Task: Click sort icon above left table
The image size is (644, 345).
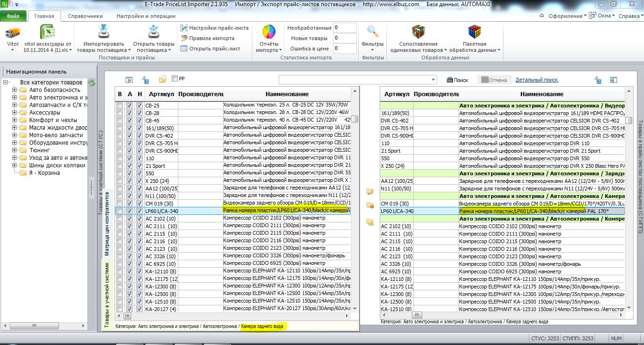Action: [146, 80]
